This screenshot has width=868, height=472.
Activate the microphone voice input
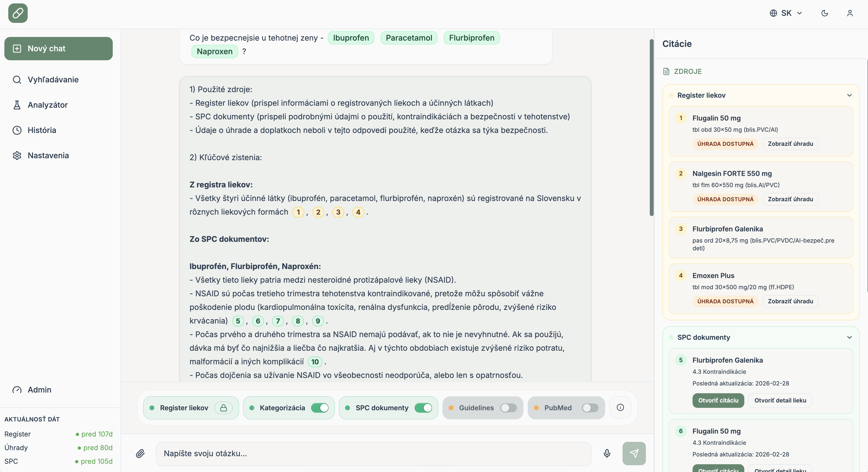tap(607, 454)
